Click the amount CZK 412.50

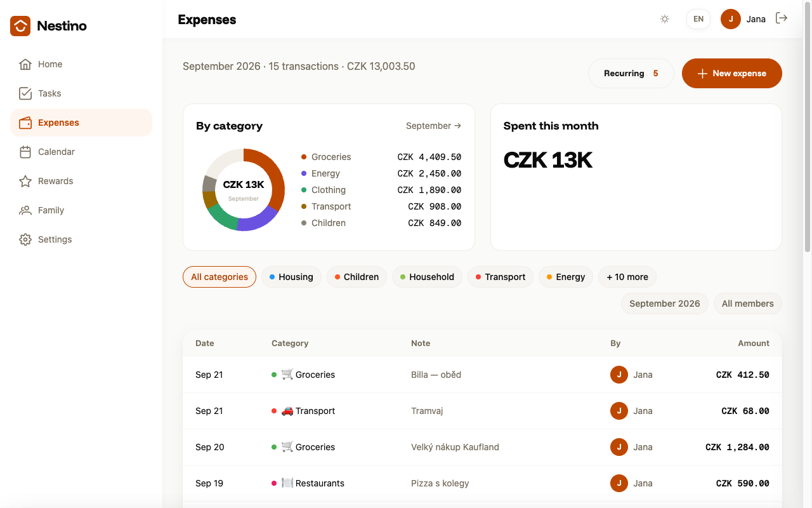pos(742,375)
